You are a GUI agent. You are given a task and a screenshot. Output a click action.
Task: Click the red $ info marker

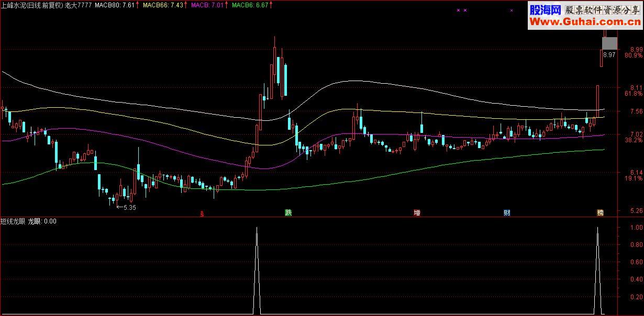pyautogui.click(x=202, y=213)
